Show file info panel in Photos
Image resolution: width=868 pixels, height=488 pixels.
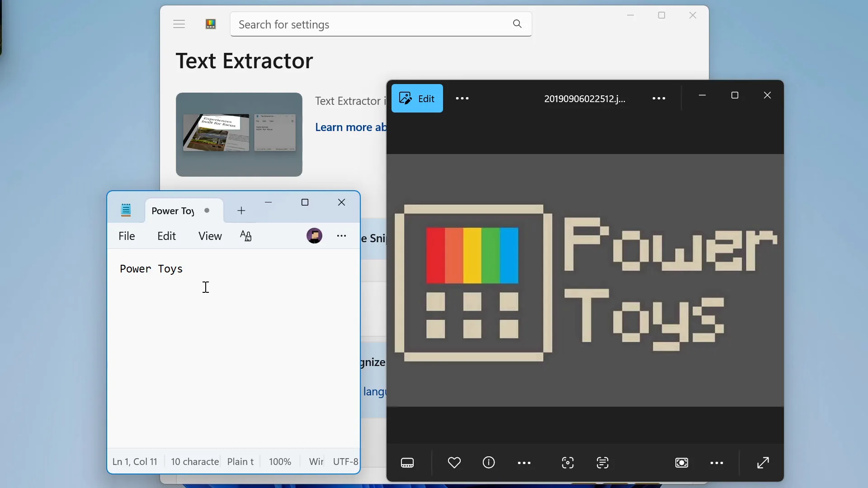tap(489, 463)
